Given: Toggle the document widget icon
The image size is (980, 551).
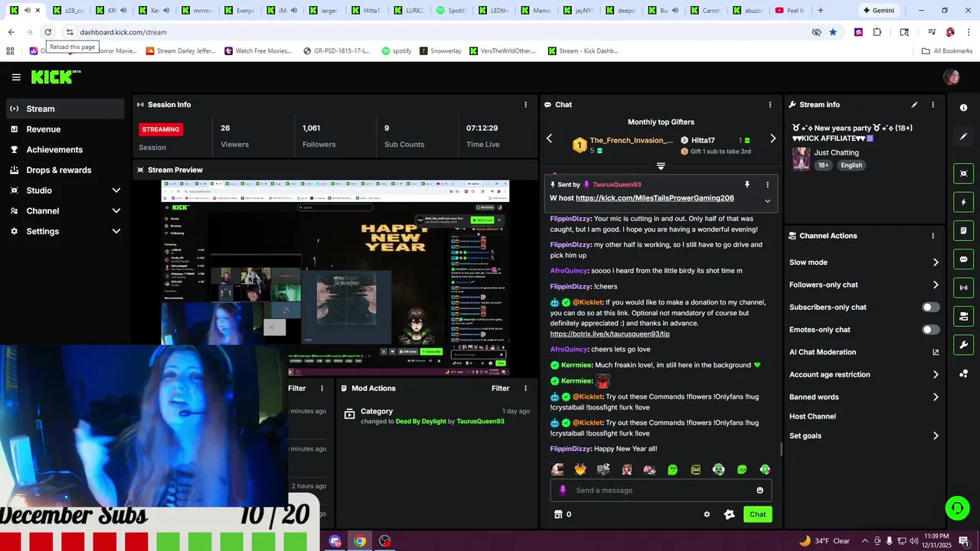Looking at the screenshot, I should coord(964,230).
